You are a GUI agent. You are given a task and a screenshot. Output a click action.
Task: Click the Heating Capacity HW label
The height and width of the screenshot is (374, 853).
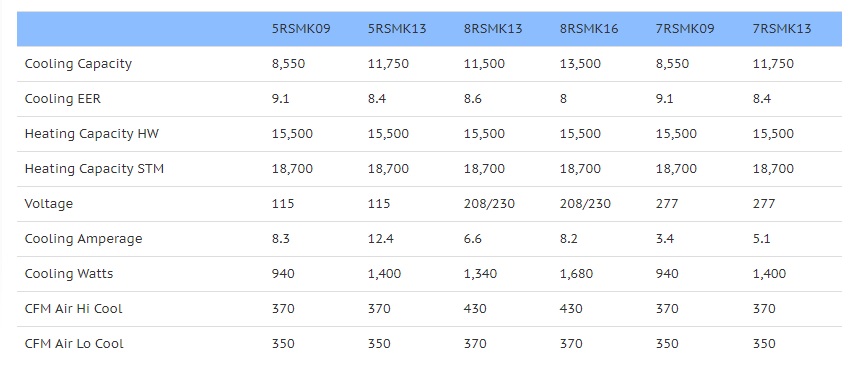(91, 134)
